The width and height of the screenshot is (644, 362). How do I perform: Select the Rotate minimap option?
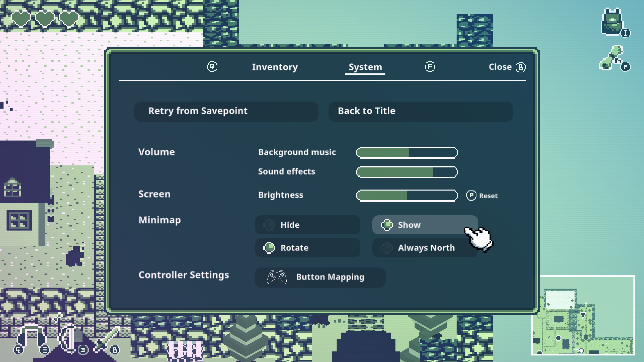[x=307, y=248]
